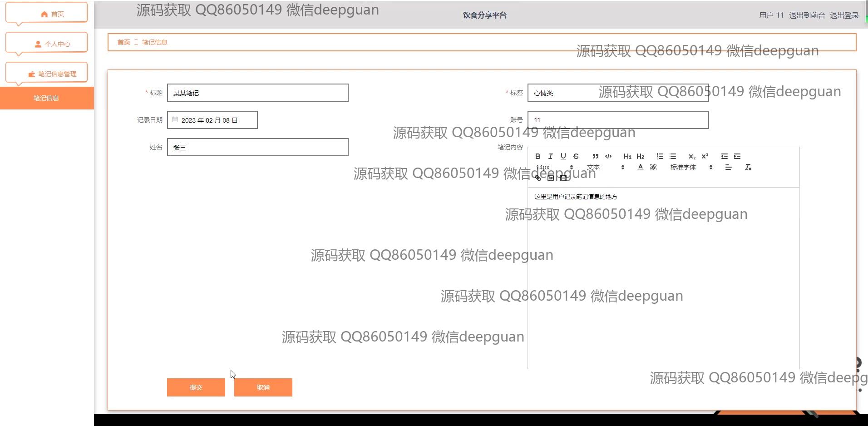The image size is (868, 426).
Task: Click the insert link icon
Action: (x=538, y=178)
